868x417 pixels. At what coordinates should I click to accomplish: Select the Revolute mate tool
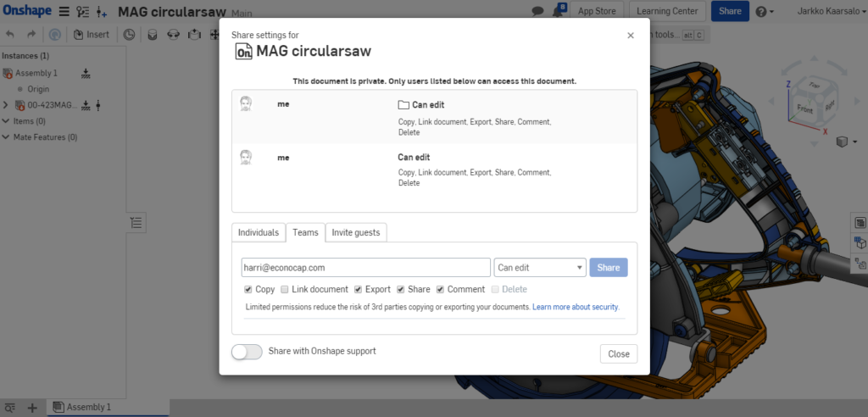(x=173, y=35)
